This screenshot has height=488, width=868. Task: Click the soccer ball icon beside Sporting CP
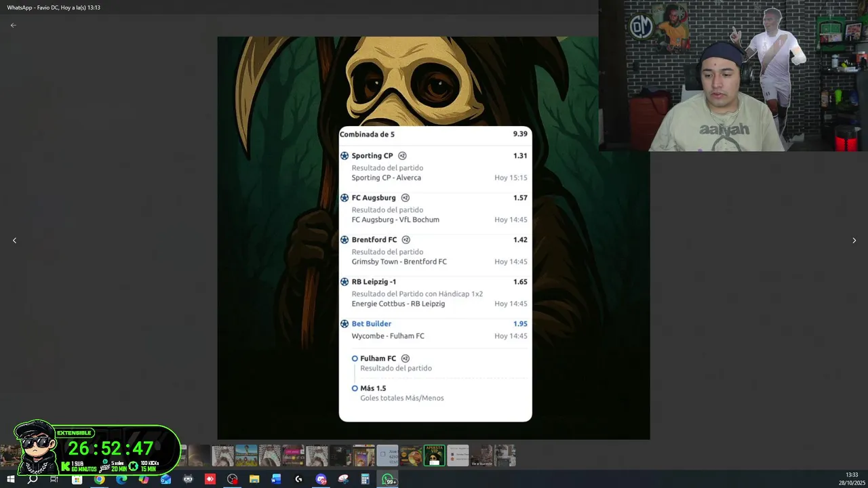pyautogui.click(x=344, y=156)
